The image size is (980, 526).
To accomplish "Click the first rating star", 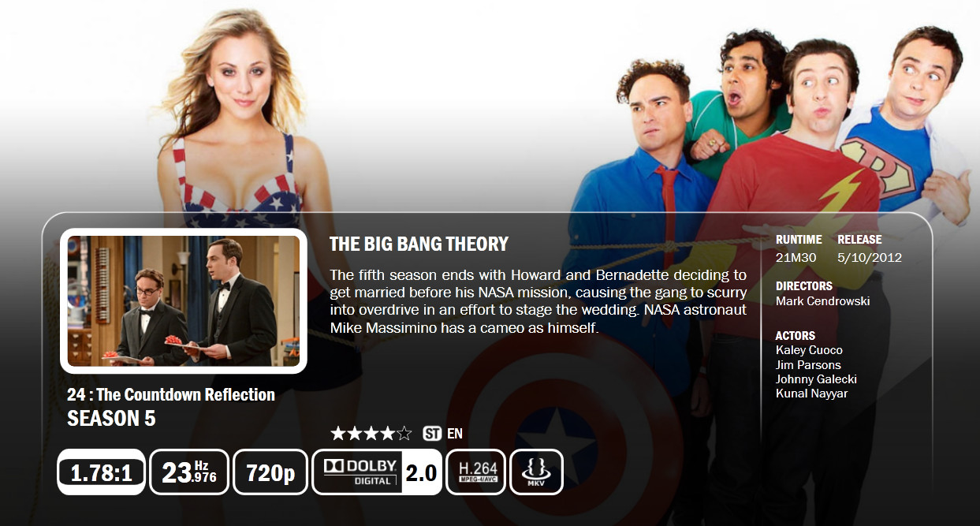I will pyautogui.click(x=338, y=433).
